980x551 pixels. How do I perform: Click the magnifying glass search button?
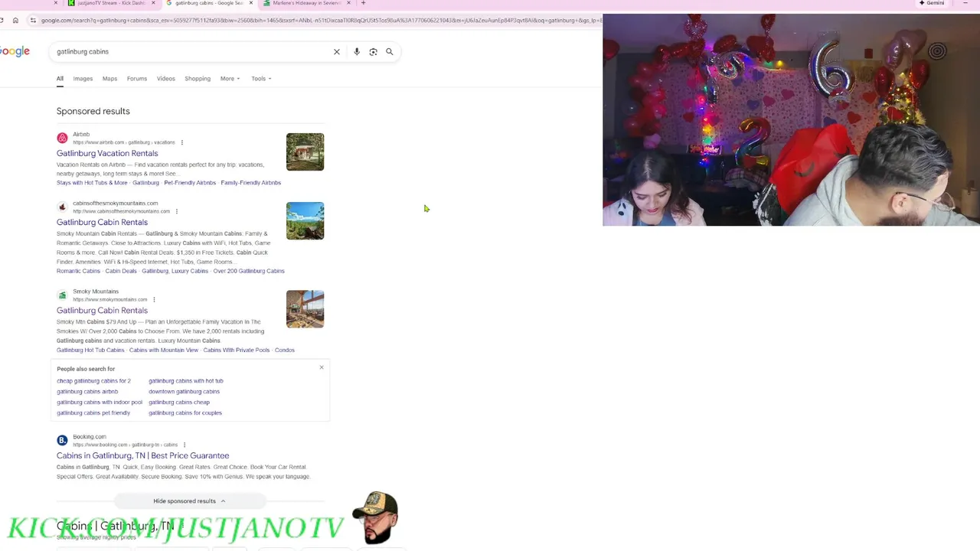pyautogui.click(x=390, y=52)
